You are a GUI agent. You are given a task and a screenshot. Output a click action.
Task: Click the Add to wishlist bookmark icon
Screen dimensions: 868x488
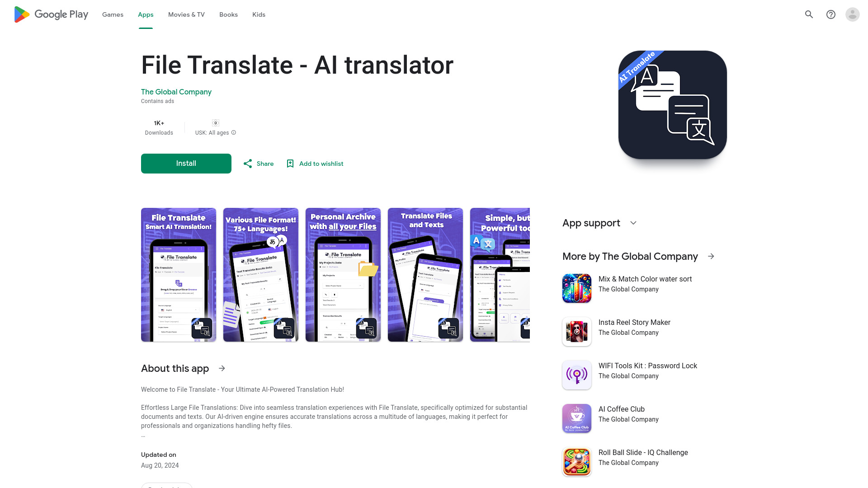(290, 163)
